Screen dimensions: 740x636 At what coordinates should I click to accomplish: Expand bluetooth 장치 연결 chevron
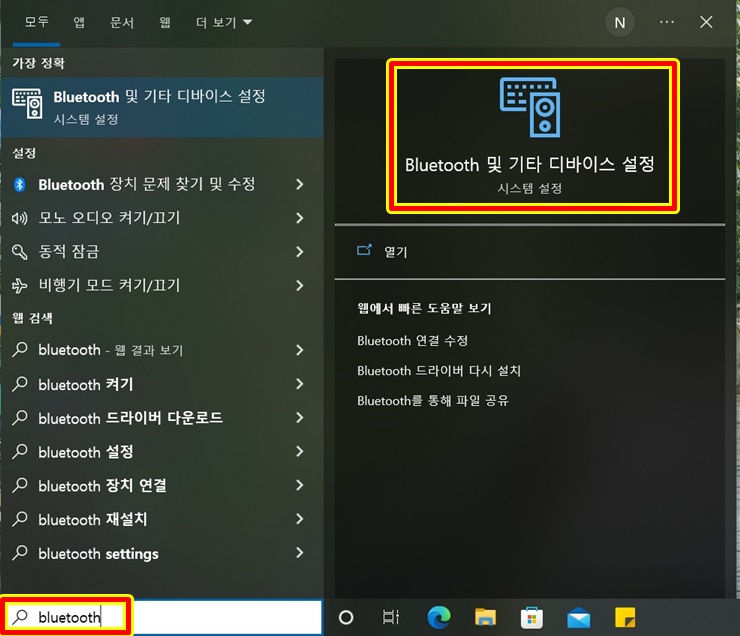pos(299,485)
